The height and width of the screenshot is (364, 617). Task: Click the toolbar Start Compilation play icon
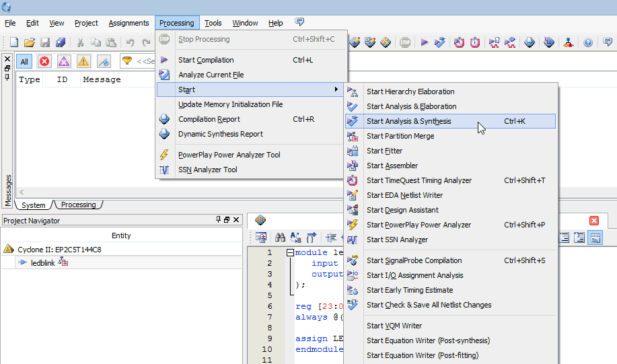click(x=424, y=42)
